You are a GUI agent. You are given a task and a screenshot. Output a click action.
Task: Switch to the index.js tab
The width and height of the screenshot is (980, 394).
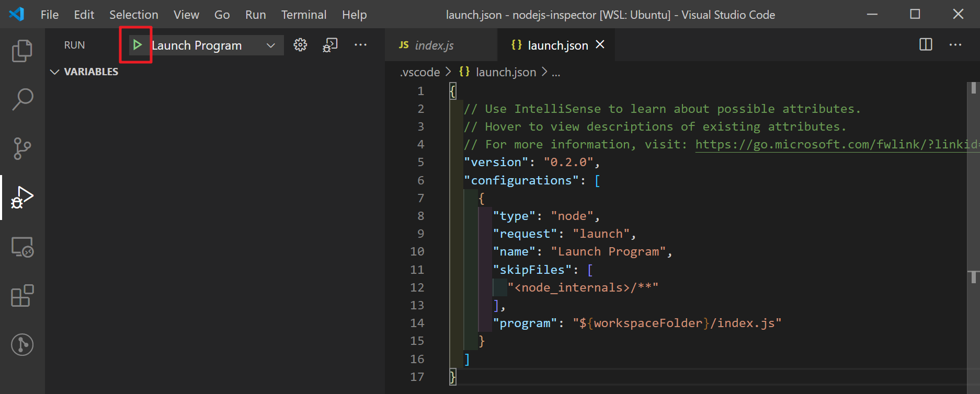(x=441, y=45)
